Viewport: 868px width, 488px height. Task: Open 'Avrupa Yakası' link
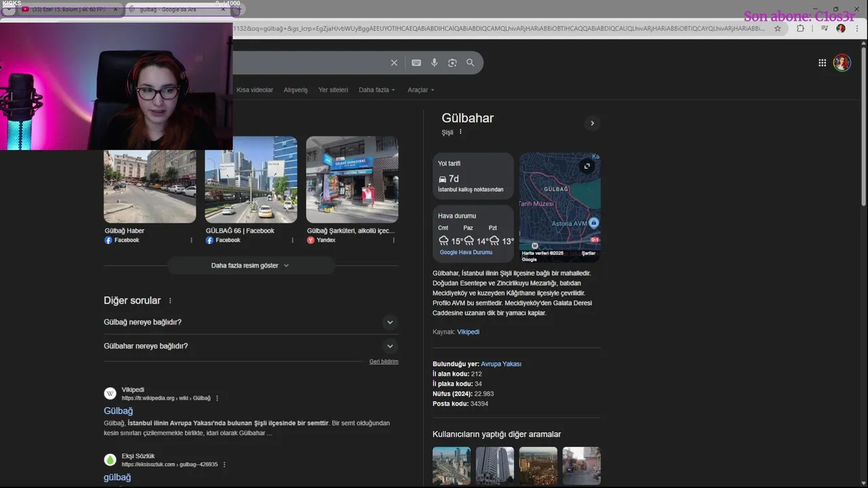(x=501, y=364)
